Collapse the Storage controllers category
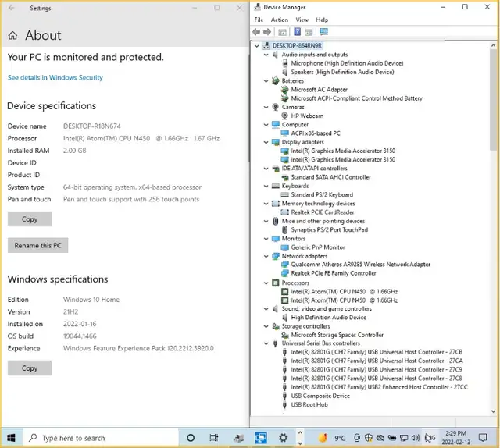 [x=266, y=326]
